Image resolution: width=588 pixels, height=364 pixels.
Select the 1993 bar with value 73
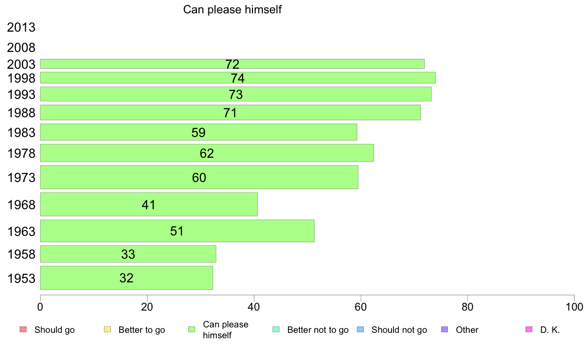pyautogui.click(x=236, y=94)
